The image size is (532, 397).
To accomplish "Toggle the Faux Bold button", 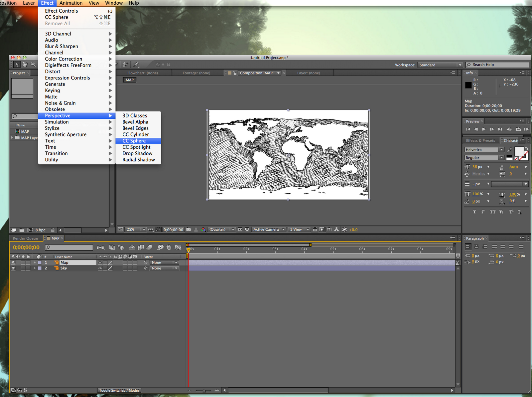I will (474, 212).
